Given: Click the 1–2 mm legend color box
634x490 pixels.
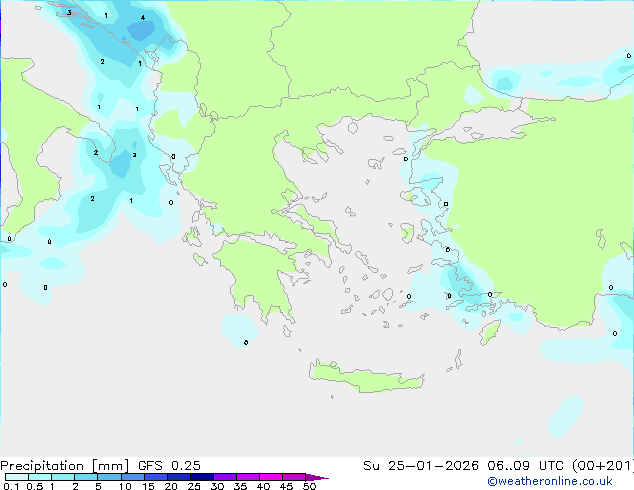Looking at the screenshot, I should [x=63, y=477].
